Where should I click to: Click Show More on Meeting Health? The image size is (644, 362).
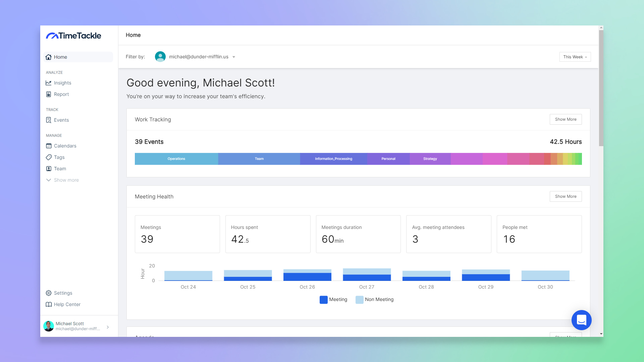pyautogui.click(x=566, y=196)
